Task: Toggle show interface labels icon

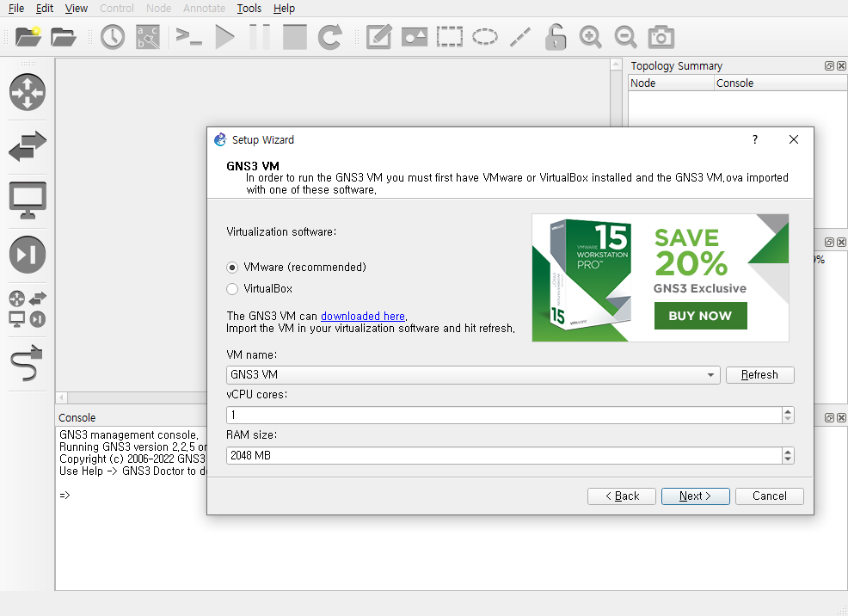Action: (148, 37)
